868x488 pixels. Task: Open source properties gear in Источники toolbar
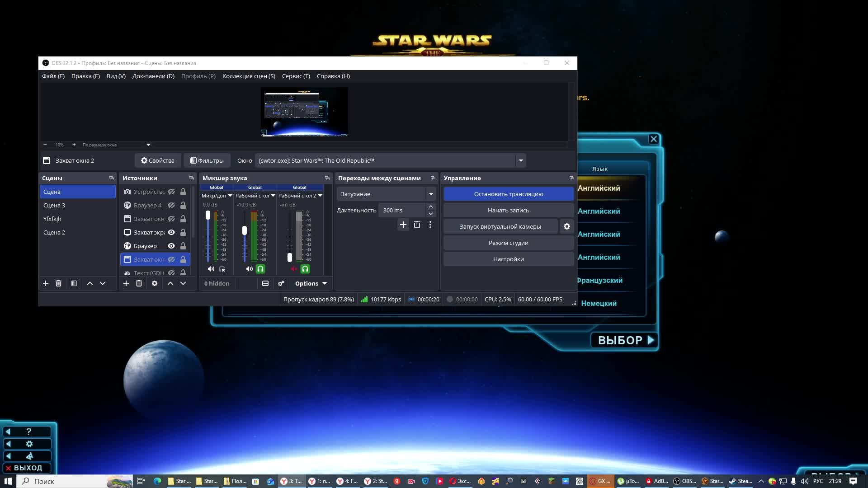(155, 283)
